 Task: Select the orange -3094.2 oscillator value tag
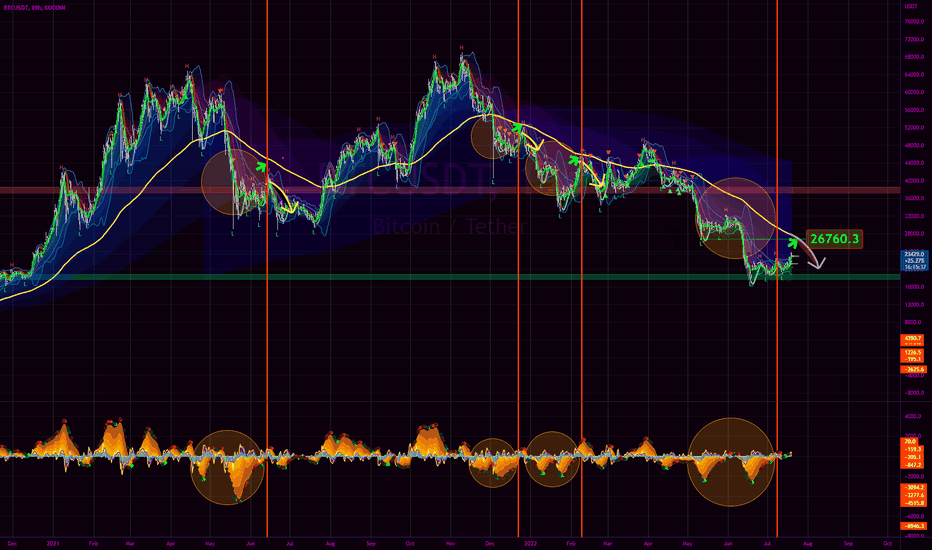coord(914,488)
